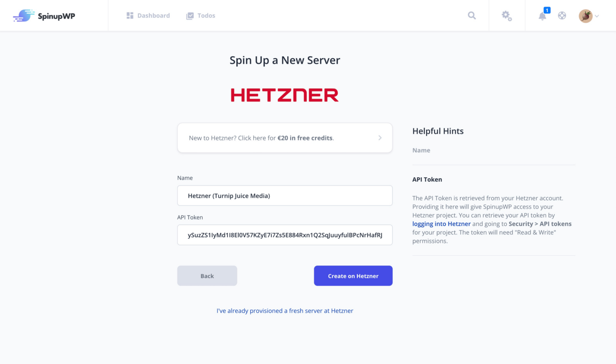This screenshot has width=616, height=364.
Task: Click the Todos checklist icon
Action: (x=189, y=15)
